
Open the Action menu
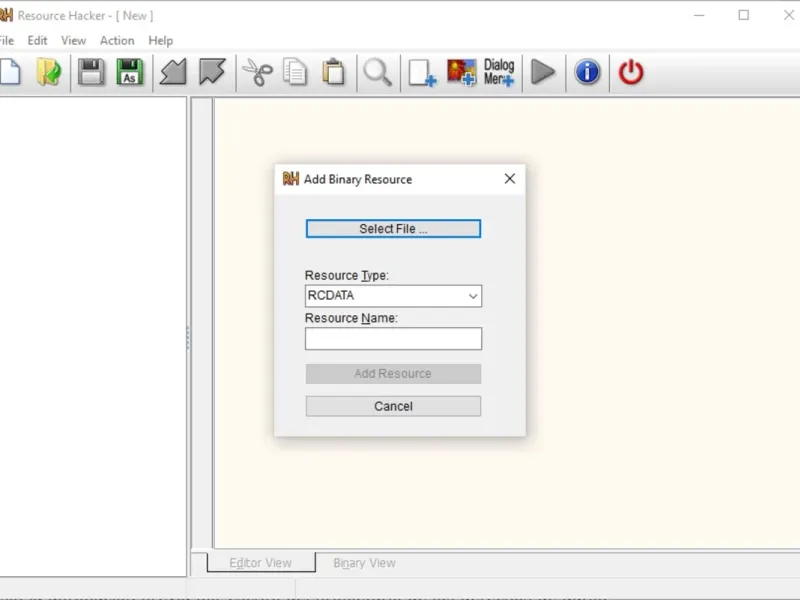pos(117,40)
